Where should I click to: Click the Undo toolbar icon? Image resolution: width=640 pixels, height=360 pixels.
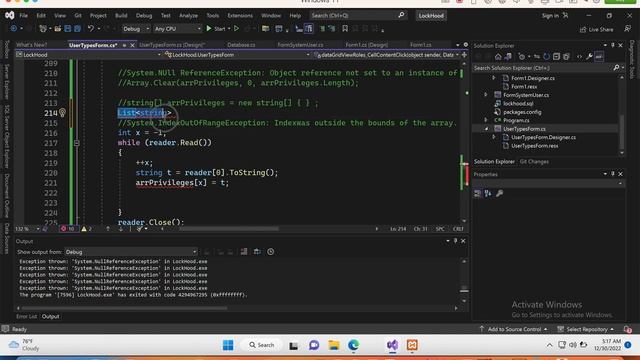point(91,29)
